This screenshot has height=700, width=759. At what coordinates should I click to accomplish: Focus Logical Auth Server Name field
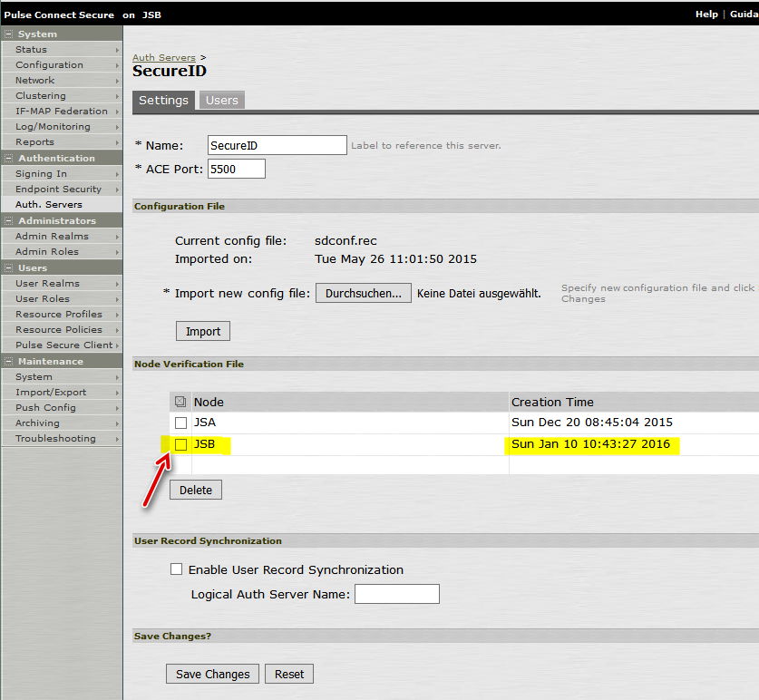pos(397,594)
